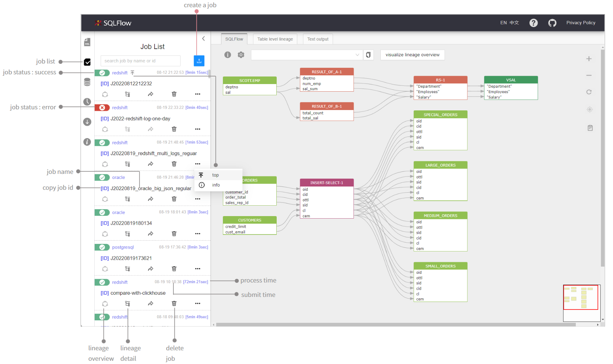
Task: Click the SQLFlow logo
Action: tap(113, 23)
